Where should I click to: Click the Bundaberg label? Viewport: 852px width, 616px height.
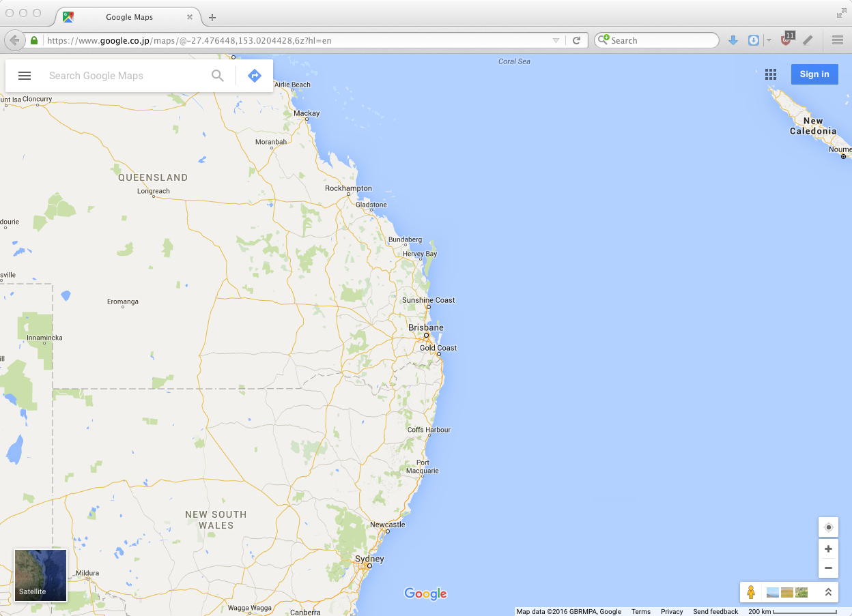(x=406, y=240)
